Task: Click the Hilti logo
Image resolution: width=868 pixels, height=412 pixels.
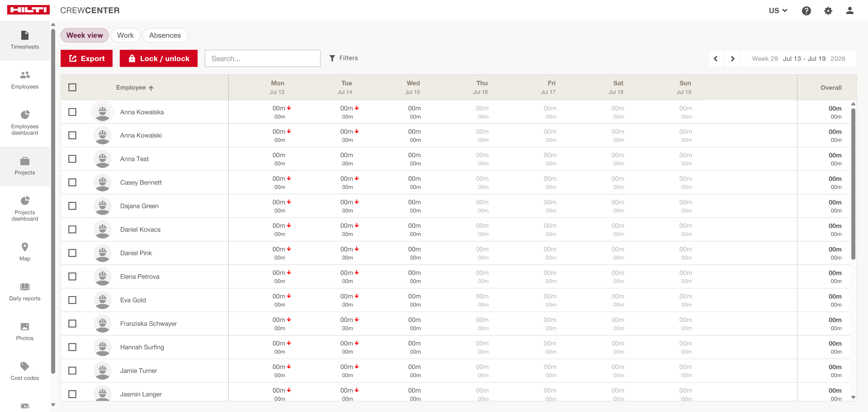Action: tap(28, 10)
